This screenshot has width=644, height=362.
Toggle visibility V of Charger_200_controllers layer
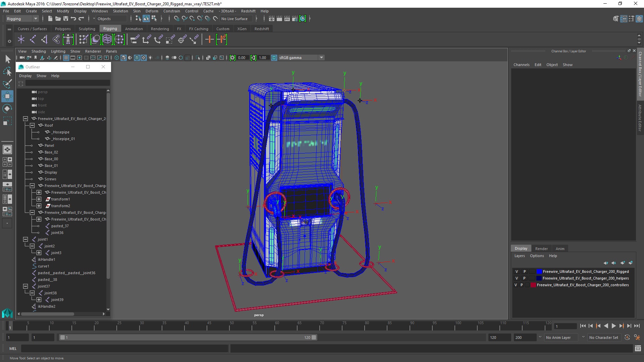click(x=516, y=285)
